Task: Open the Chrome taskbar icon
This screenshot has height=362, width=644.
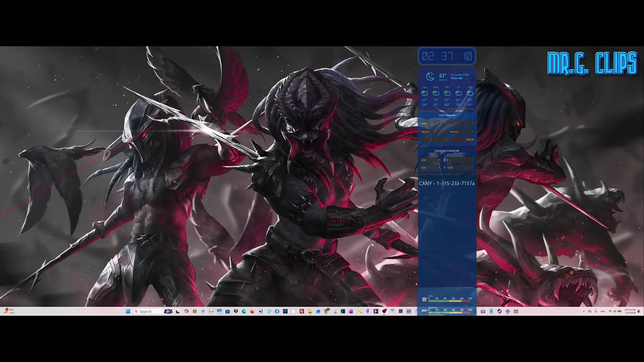Action: click(x=327, y=311)
